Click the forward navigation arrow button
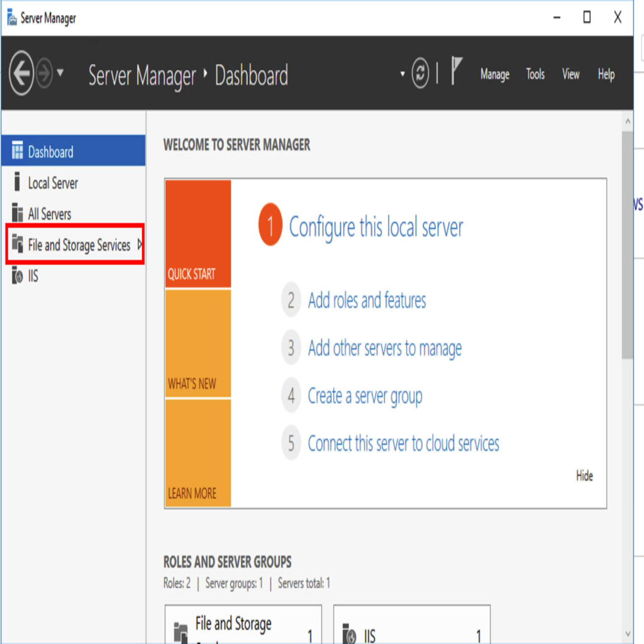Image resolution: width=644 pixels, height=644 pixels. pyautogui.click(x=45, y=73)
